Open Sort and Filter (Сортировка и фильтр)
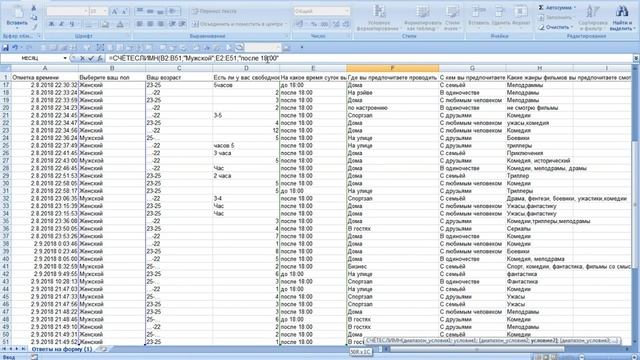 coord(593,18)
